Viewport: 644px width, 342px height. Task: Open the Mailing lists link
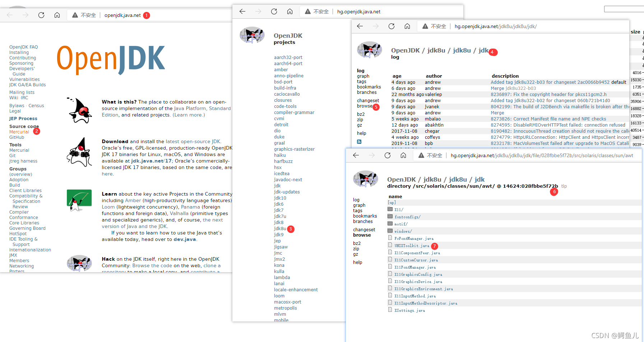[x=22, y=92]
